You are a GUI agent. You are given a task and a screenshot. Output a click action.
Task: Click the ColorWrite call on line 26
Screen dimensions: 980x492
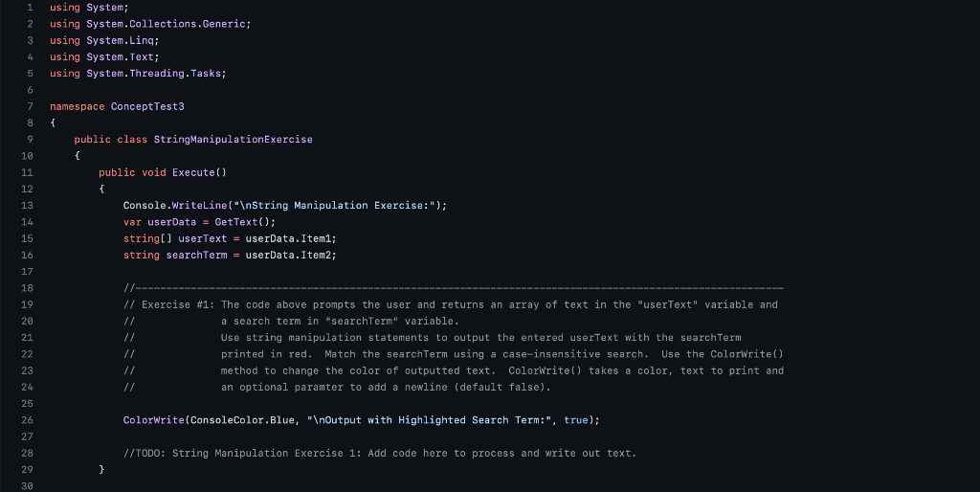point(154,420)
